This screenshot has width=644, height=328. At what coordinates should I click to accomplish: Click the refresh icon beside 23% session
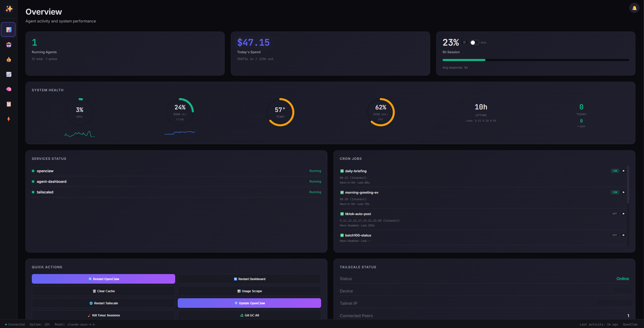coord(464,42)
